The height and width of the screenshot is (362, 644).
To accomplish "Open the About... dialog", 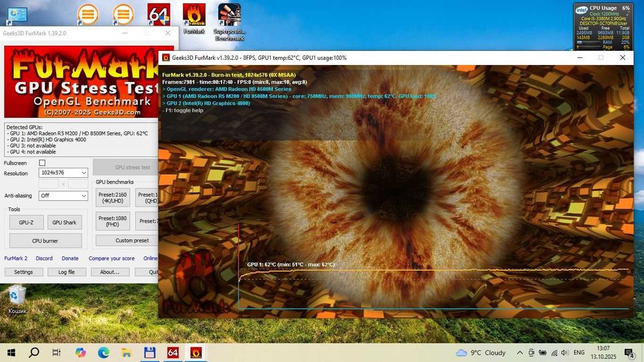I will point(109,272).
